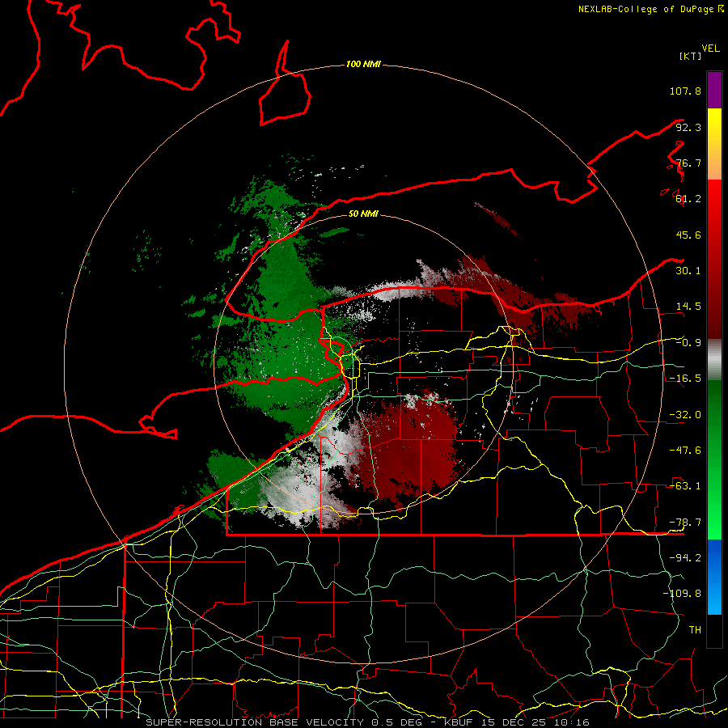The width and height of the screenshot is (728, 728).
Task: Click the -78.7 velocity scale value
Action: (x=685, y=523)
